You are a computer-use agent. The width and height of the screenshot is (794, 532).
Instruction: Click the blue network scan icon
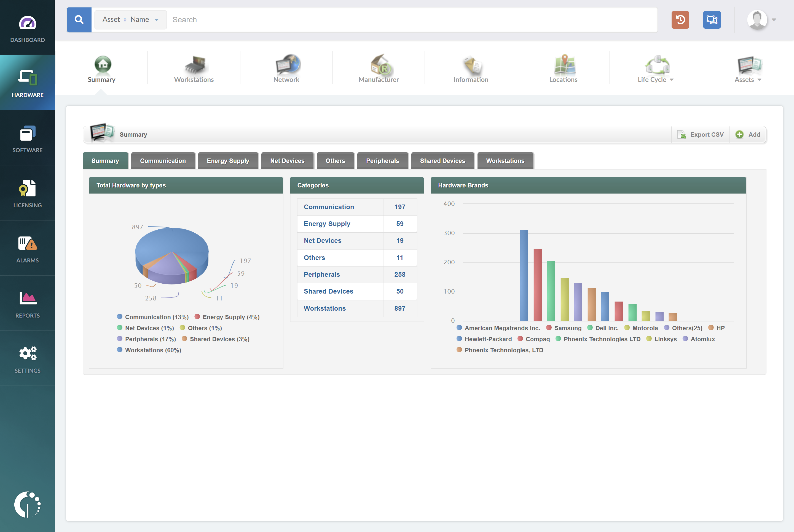pos(712,20)
